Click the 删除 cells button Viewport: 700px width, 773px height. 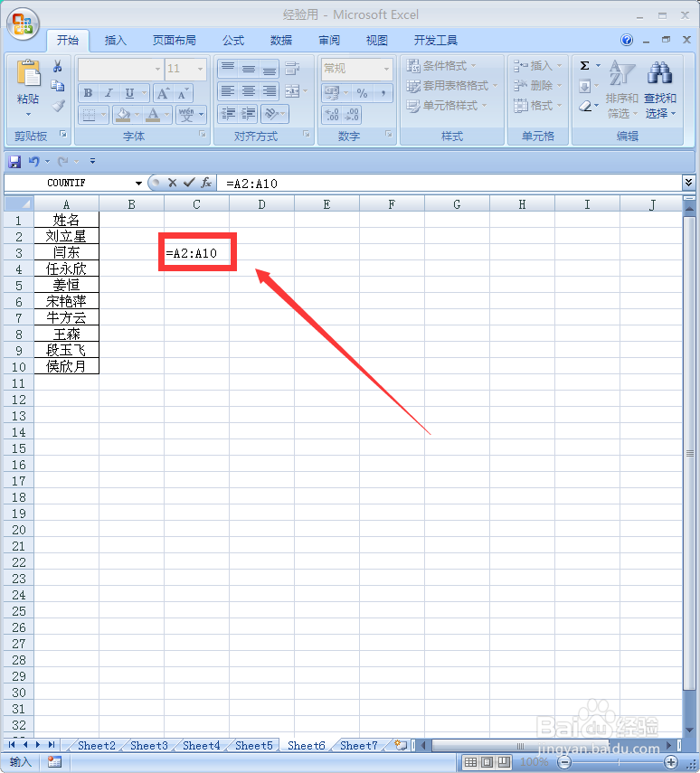click(538, 86)
